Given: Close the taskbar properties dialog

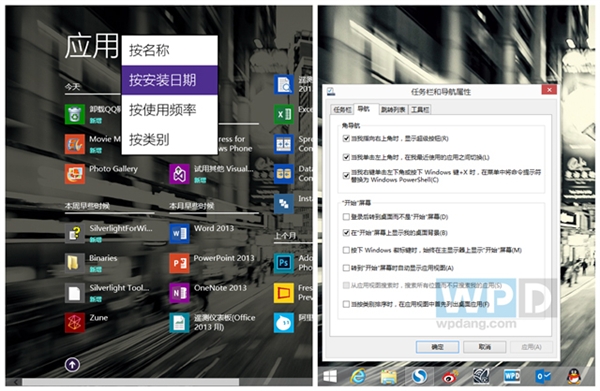Looking at the screenshot, I should click(x=549, y=90).
